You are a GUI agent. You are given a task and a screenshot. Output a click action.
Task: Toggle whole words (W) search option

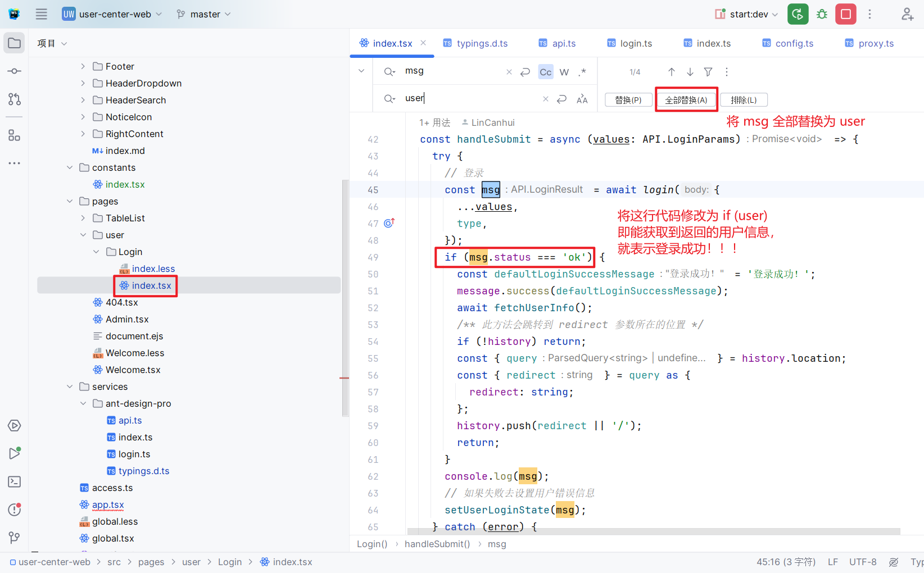pyautogui.click(x=564, y=72)
